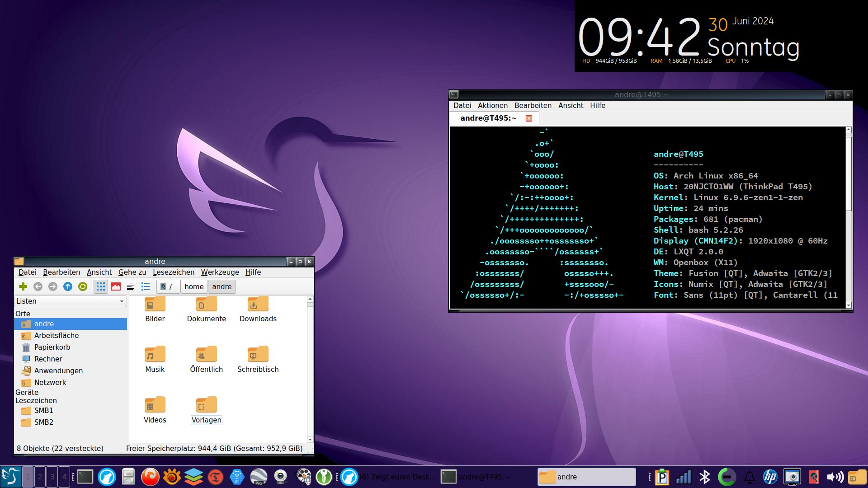Switch to workspace 2
The width and height of the screenshot is (868, 488).
(x=40, y=477)
